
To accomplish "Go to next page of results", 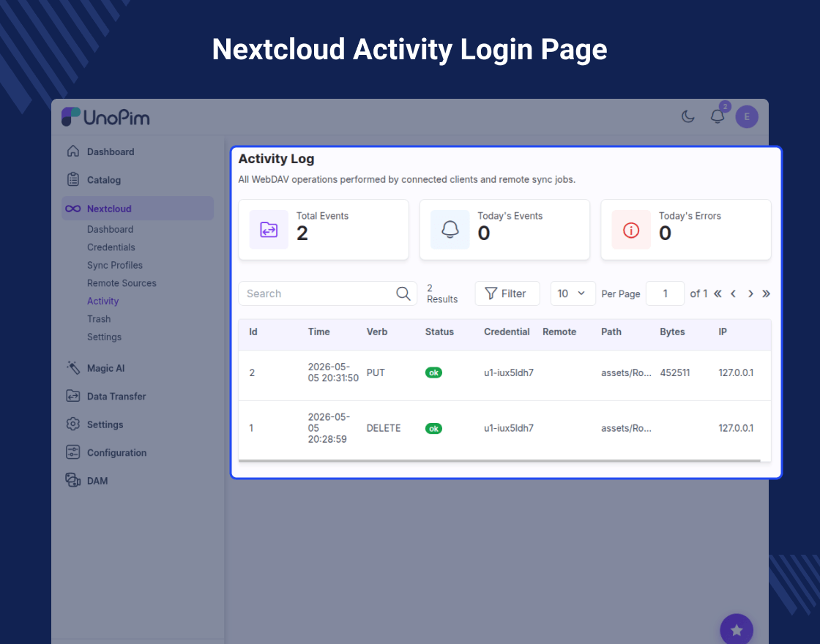I will coord(750,293).
